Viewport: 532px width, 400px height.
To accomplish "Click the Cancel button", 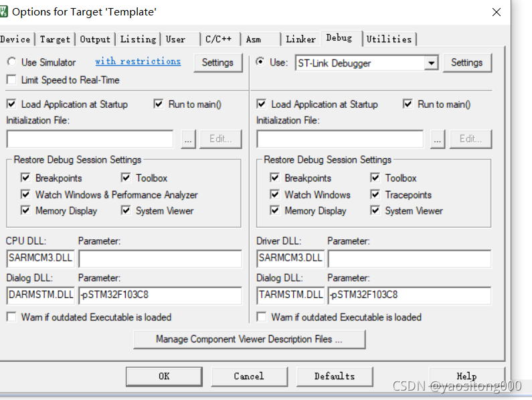I will (249, 376).
